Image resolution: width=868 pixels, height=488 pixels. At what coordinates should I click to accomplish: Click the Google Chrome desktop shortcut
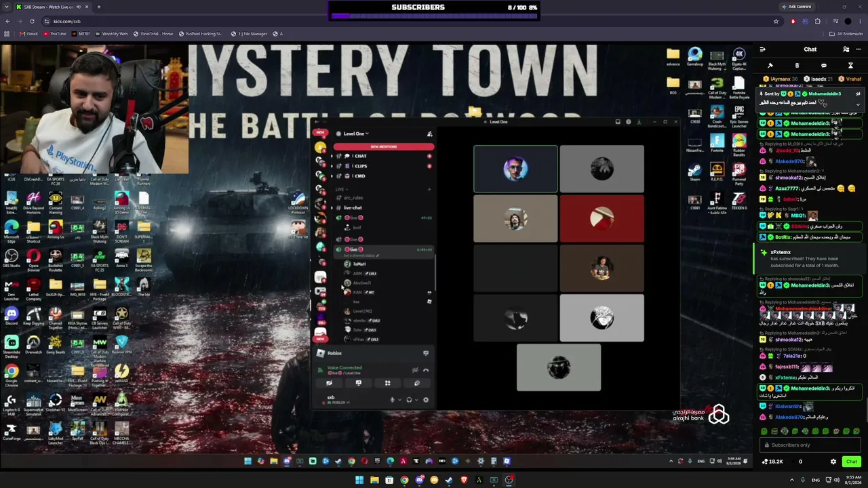click(12, 373)
